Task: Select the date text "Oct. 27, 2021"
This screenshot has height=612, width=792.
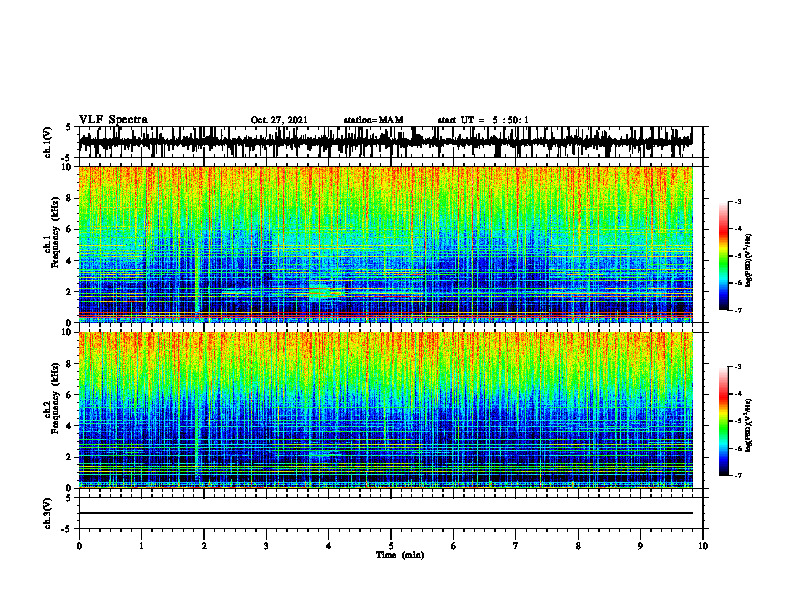Action: [279, 120]
